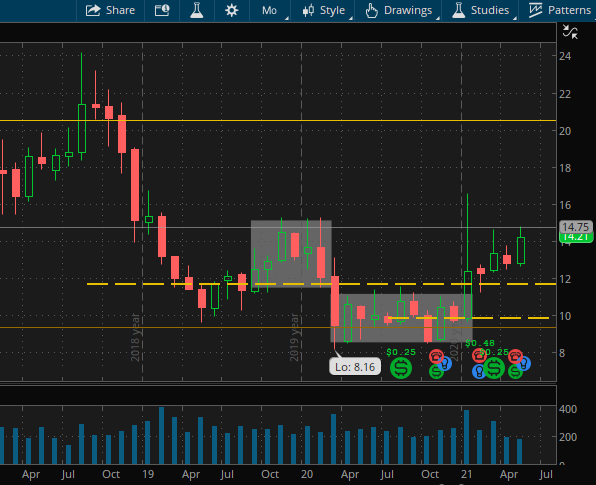Click the leftmost red conference call phone icon
The height and width of the screenshot is (485, 596).
coord(436,357)
